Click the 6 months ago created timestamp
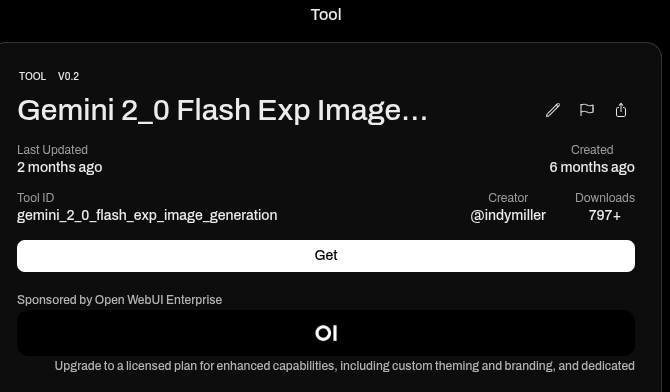 click(592, 167)
